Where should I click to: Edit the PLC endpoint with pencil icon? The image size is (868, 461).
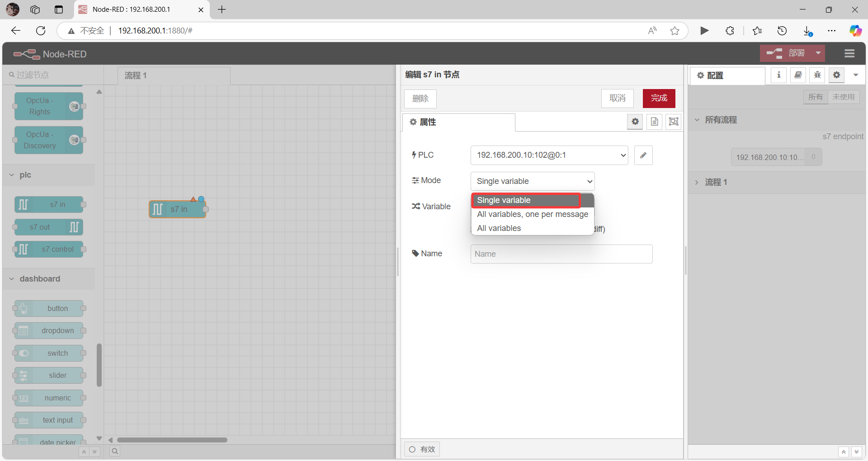643,155
